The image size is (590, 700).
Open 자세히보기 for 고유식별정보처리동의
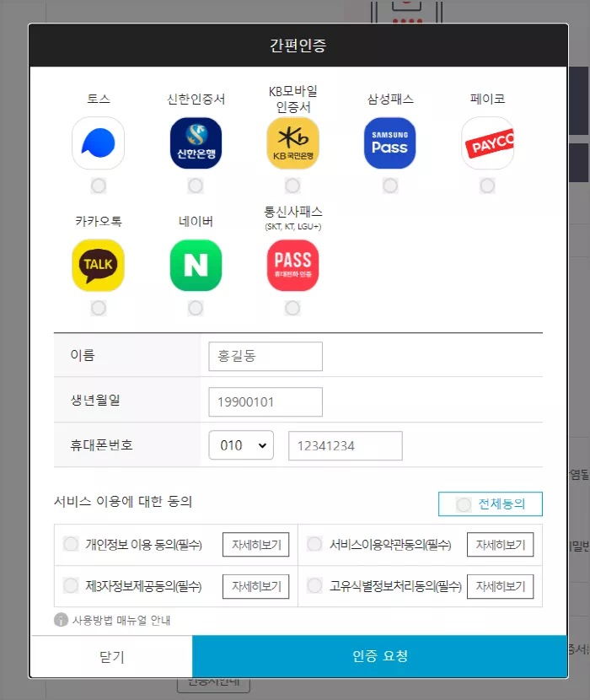point(501,586)
